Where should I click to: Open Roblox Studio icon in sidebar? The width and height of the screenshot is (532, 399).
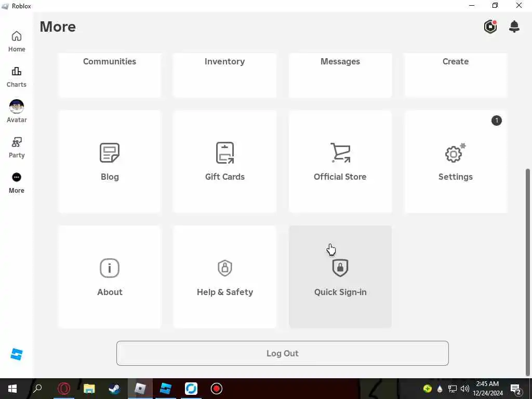[16, 354]
